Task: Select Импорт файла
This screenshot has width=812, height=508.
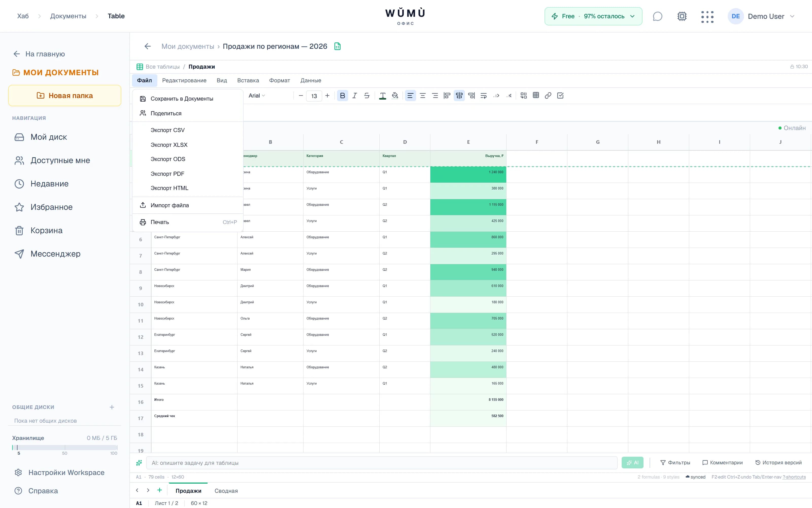Action: 188,205
